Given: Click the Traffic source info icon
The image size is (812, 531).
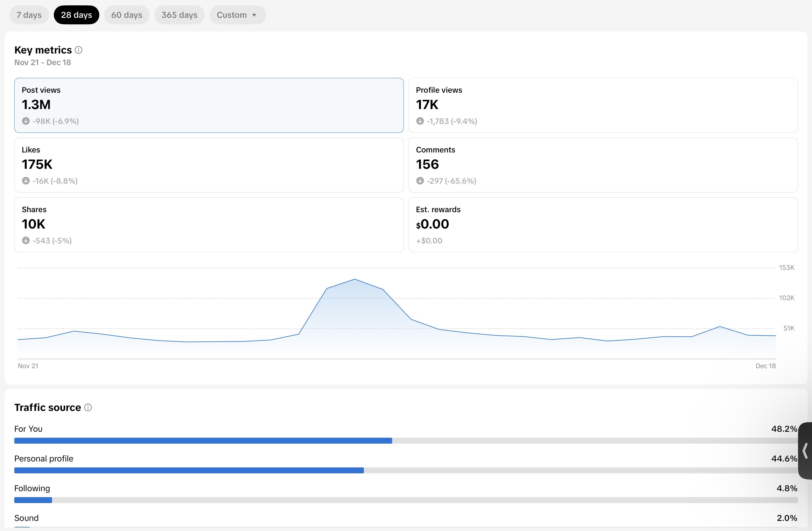Looking at the screenshot, I should pyautogui.click(x=88, y=408).
